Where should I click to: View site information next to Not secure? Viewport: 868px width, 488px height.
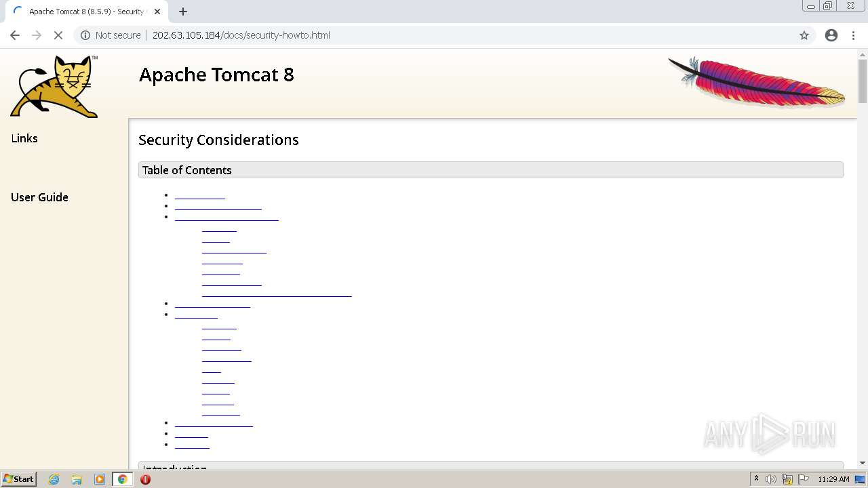[x=85, y=35]
